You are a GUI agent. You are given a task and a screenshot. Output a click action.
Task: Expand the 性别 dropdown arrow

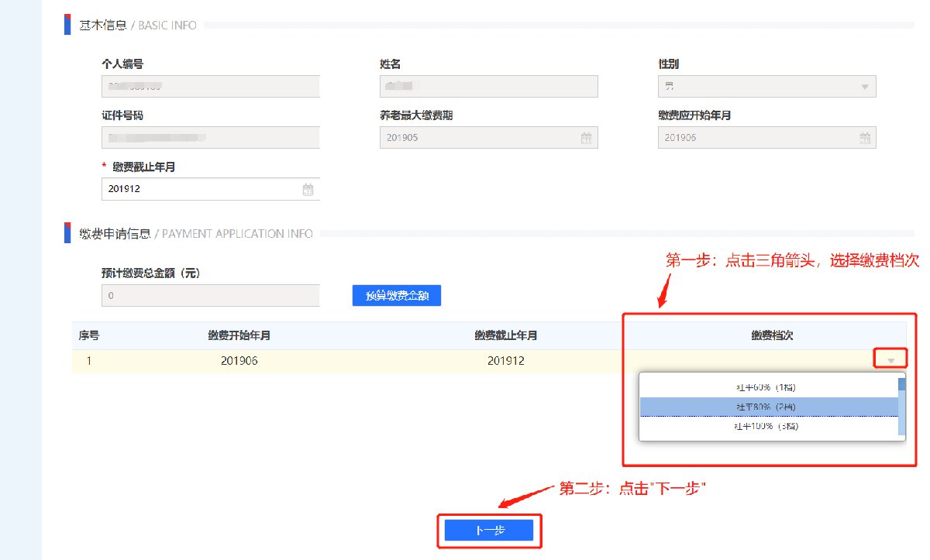[865, 87]
